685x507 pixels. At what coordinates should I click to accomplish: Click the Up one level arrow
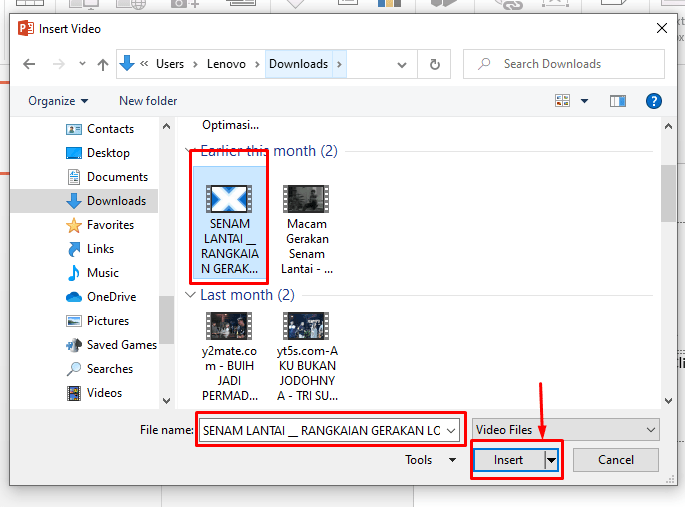102,64
